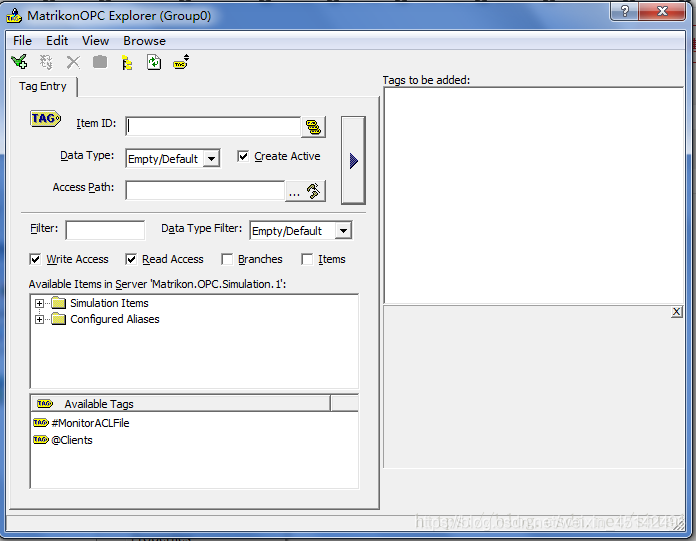This screenshot has width=696, height=541.
Task: Uncheck the Read Access checkbox
Action: 131,259
